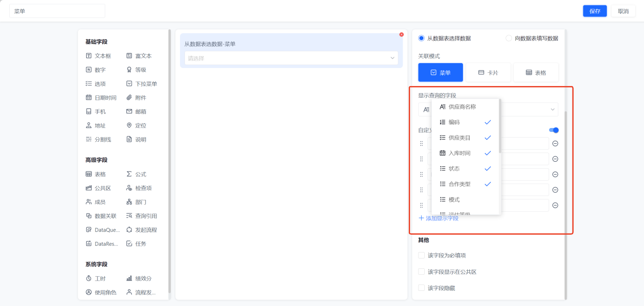The height and width of the screenshot is (306, 644).
Task: Switch to 表格 association mode tab
Action: pyautogui.click(x=536, y=72)
